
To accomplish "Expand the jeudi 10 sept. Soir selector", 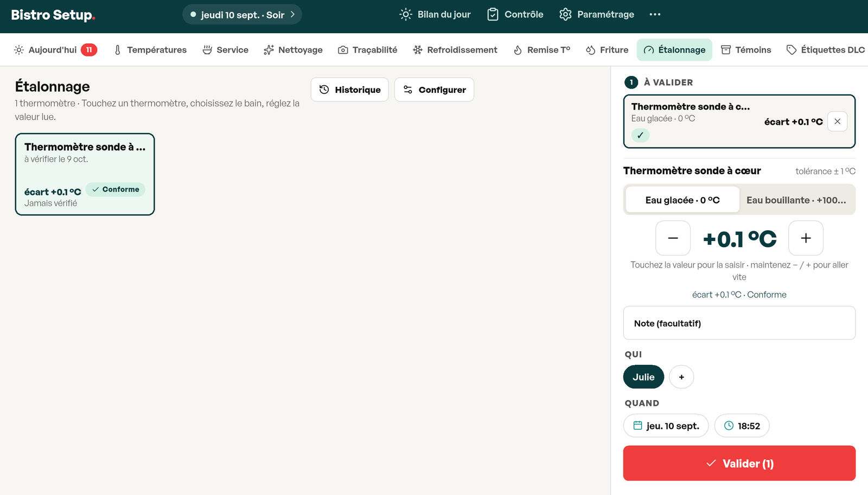I will pyautogui.click(x=242, y=15).
